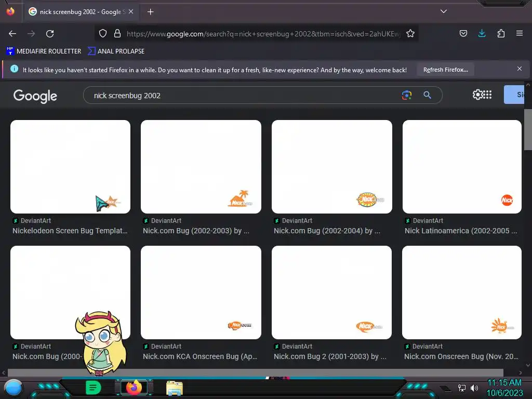This screenshot has width=532, height=399.
Task: Click the blue Sign in button
Action: tap(514, 95)
